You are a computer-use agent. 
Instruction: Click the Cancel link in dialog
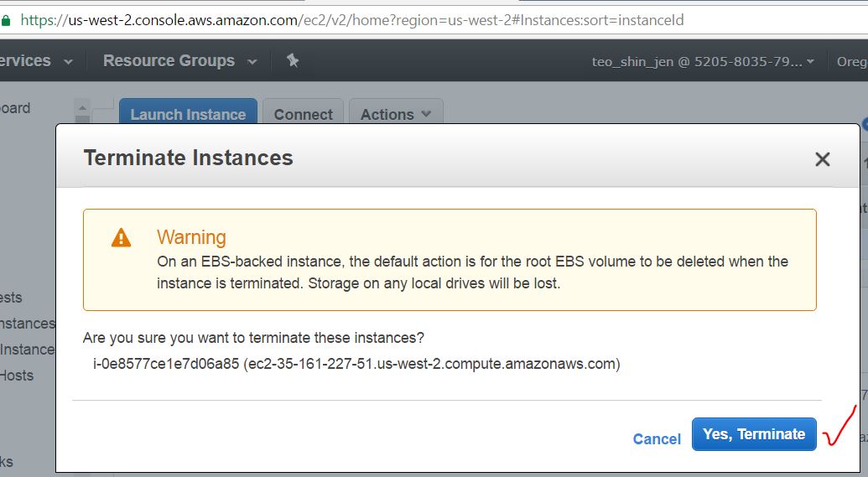coord(657,439)
